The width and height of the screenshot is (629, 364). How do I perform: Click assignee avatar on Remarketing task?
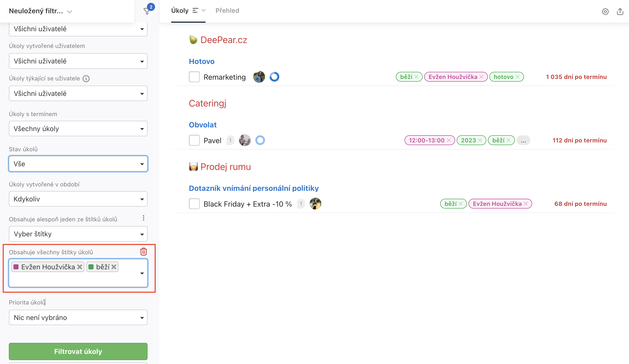click(259, 77)
